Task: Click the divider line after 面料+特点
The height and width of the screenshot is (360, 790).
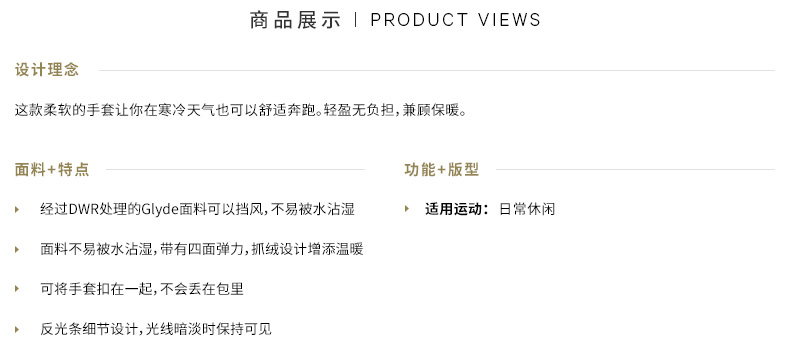Action: coord(235,170)
